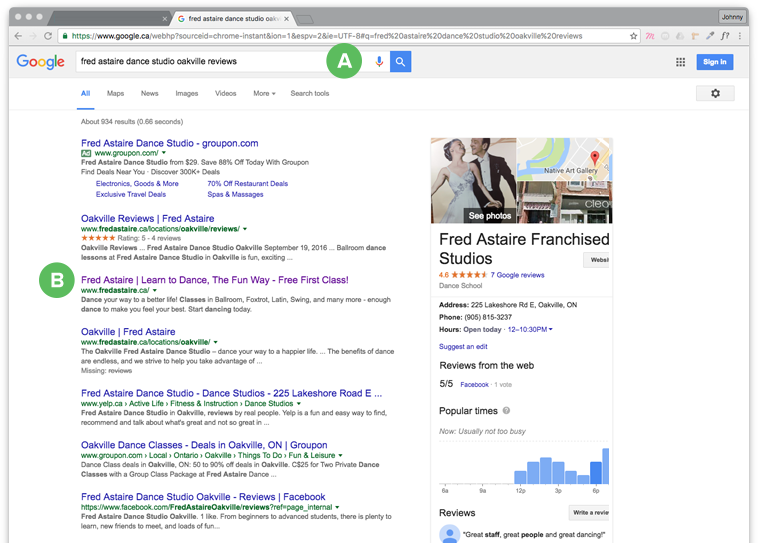Click the Google logo

coord(41,62)
